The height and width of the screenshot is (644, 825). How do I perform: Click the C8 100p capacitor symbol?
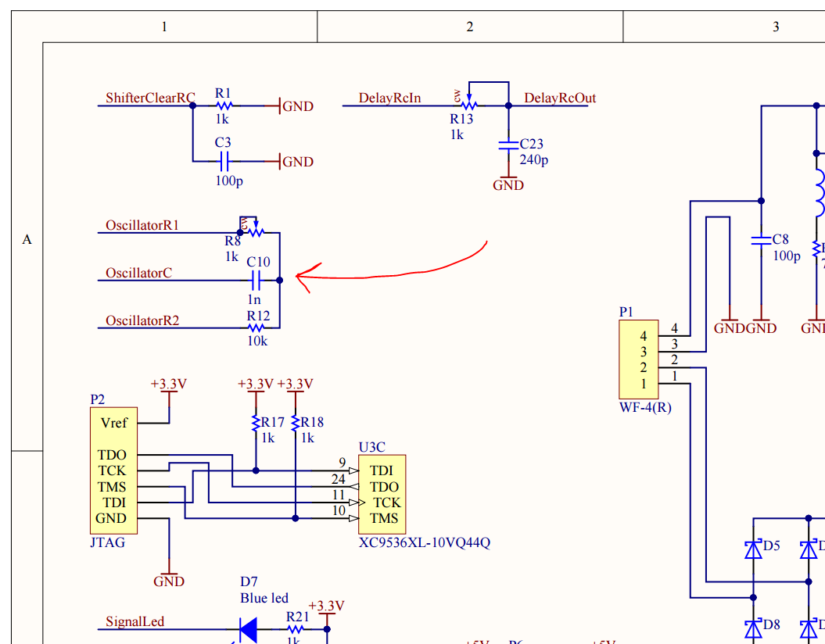(x=759, y=241)
